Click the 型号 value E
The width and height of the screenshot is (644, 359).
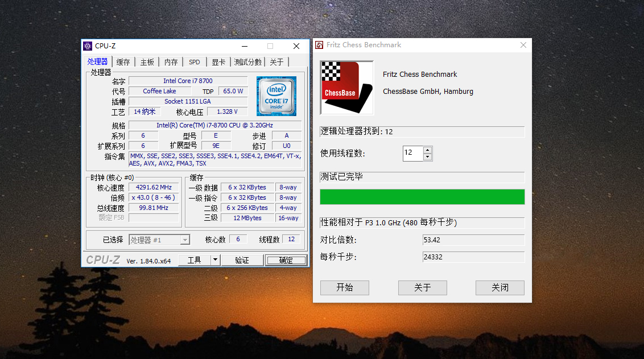tap(216, 135)
